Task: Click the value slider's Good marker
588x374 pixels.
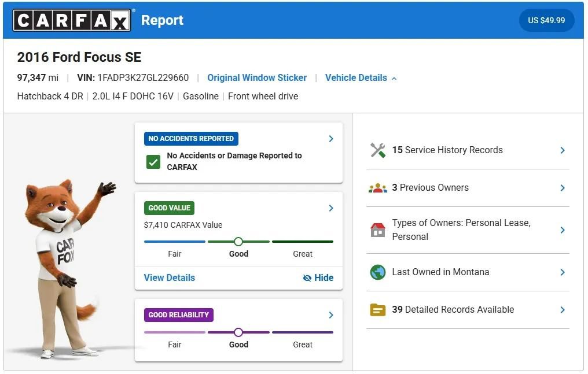Action: pyautogui.click(x=238, y=242)
